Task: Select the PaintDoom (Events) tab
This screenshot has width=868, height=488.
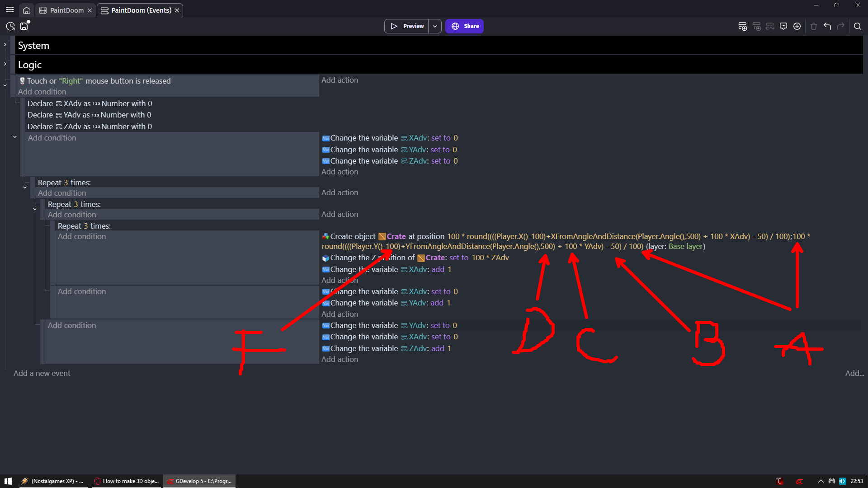Action: [x=141, y=10]
